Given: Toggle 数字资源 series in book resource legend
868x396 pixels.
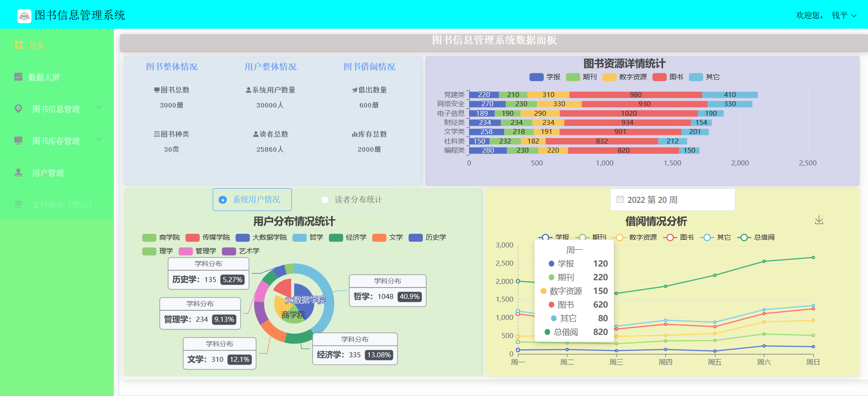Looking at the screenshot, I should 624,77.
